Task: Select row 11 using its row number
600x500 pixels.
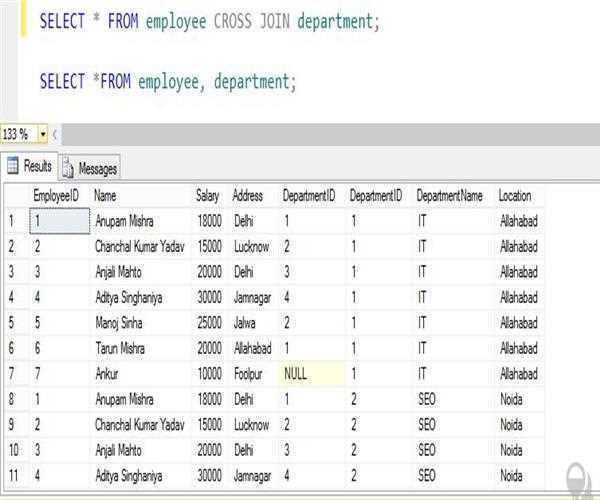Action: [x=13, y=475]
